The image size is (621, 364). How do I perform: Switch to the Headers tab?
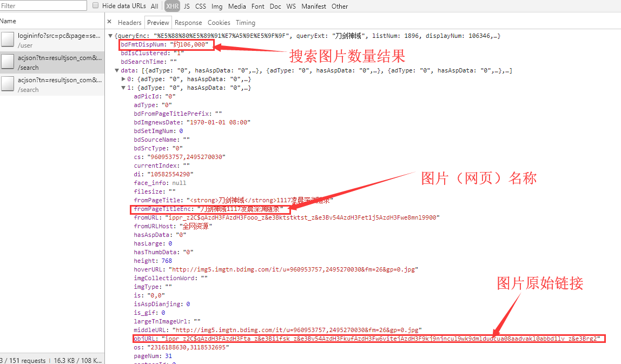pyautogui.click(x=130, y=23)
